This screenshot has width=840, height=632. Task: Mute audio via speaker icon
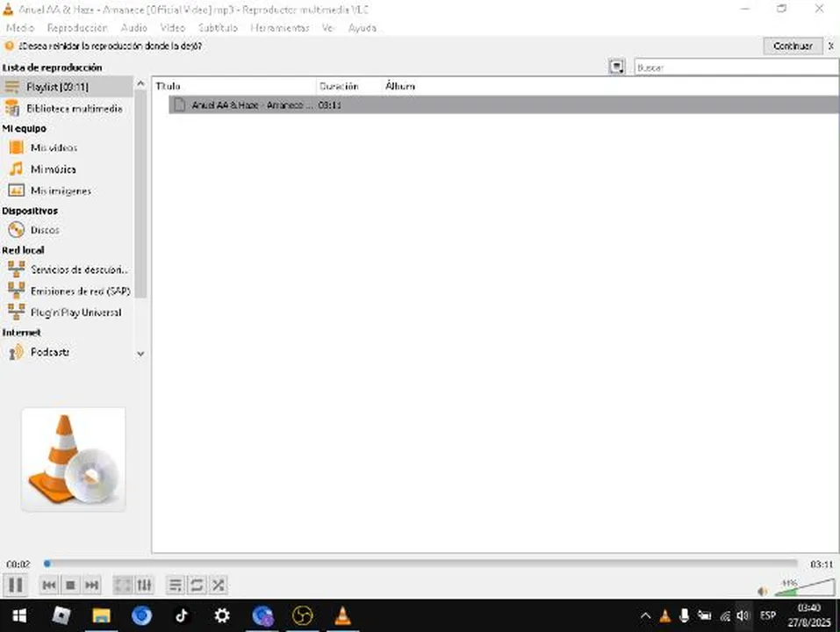[x=763, y=592]
